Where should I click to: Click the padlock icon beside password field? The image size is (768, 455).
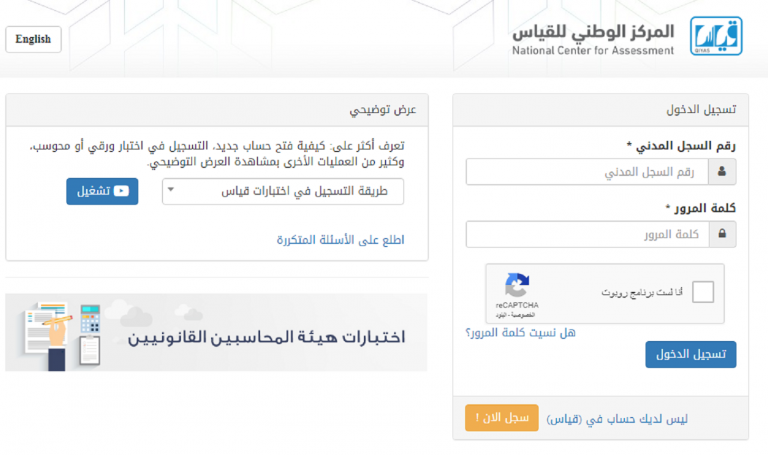point(722,234)
